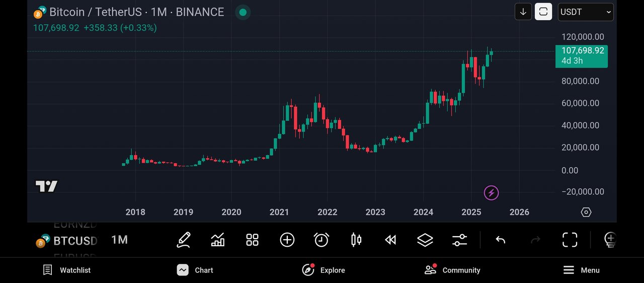644x283 pixels.
Task: Click the 60,000.00 price scale label
Action: click(580, 103)
